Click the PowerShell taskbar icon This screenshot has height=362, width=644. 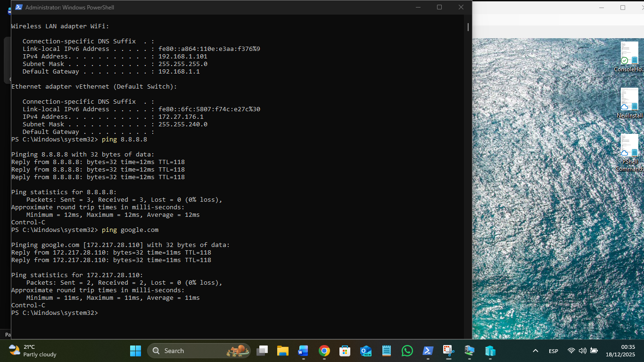point(428,351)
